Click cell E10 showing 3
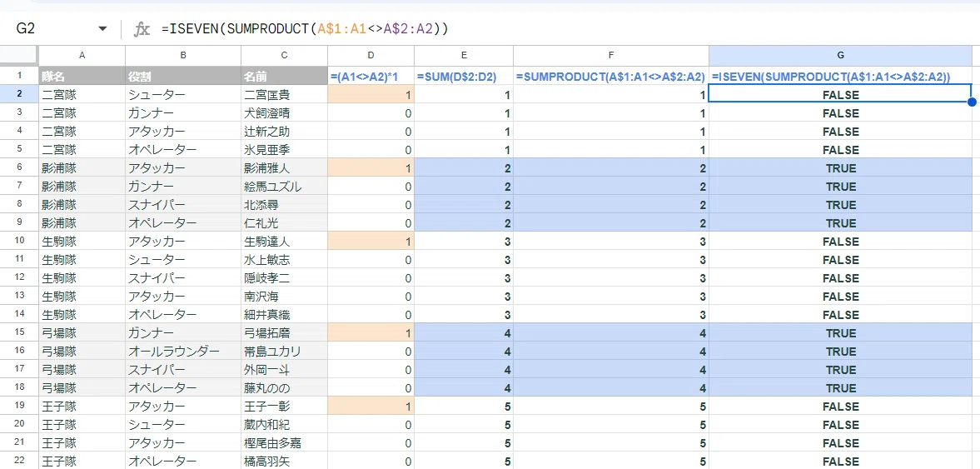Viewport: 980px width, 469px height. (x=464, y=242)
